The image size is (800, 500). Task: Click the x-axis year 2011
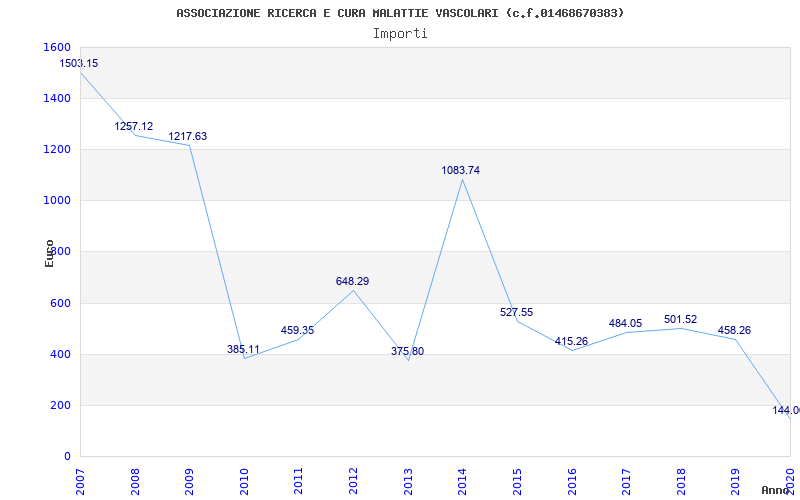pos(298,481)
